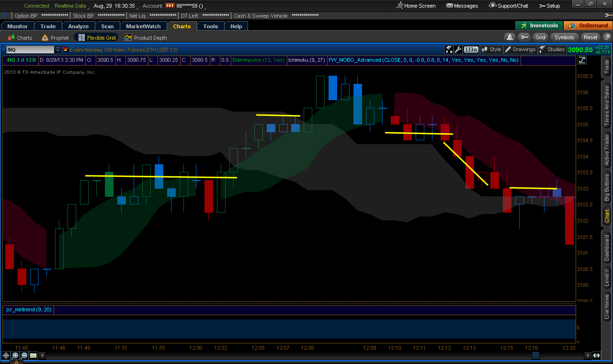The width and height of the screenshot is (613, 364).
Task: Open the Product Depth subtab
Action: coord(146,38)
